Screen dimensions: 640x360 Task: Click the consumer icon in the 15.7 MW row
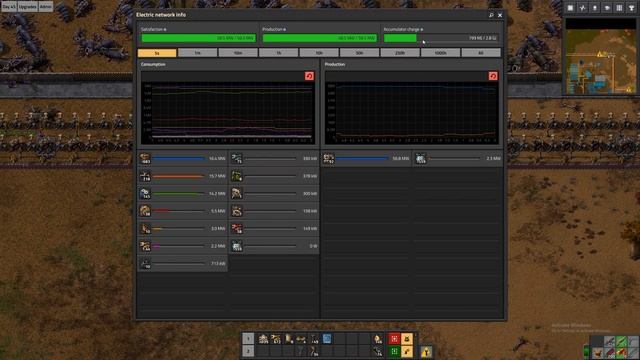pos(145,176)
